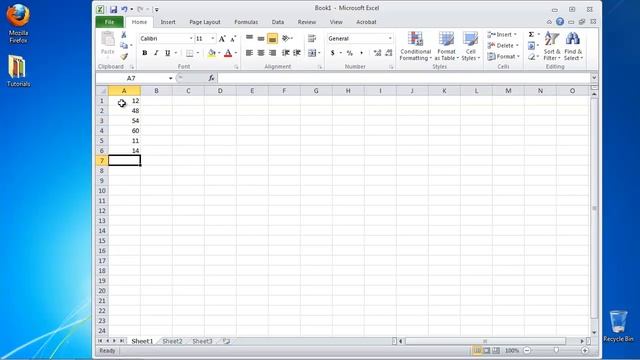Open the Calibri font name dropdown
This screenshot has width=640, height=360.
191,38
